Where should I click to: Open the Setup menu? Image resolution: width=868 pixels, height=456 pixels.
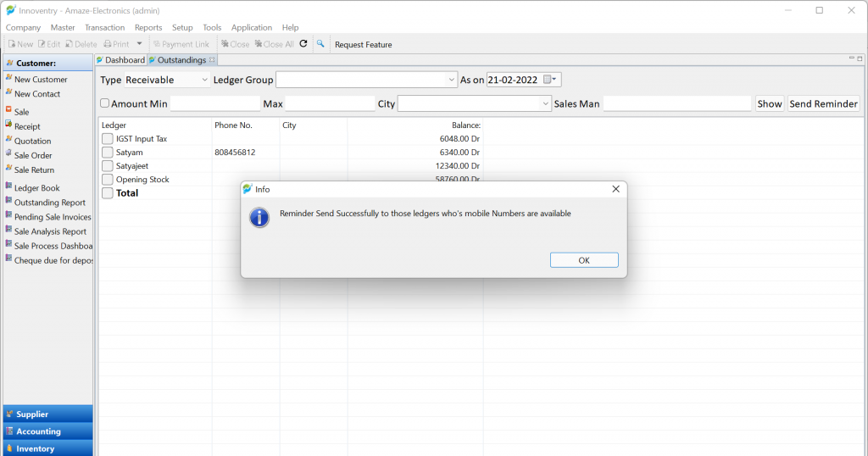[182, 28]
